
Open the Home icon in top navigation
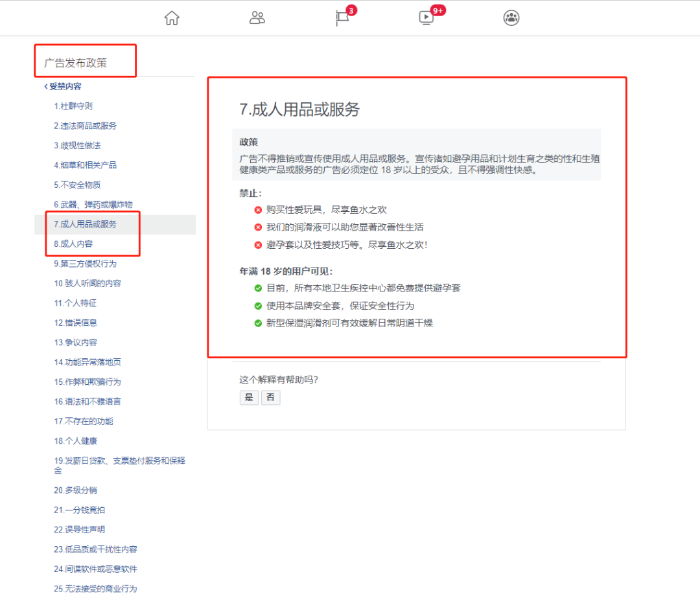pyautogui.click(x=171, y=17)
